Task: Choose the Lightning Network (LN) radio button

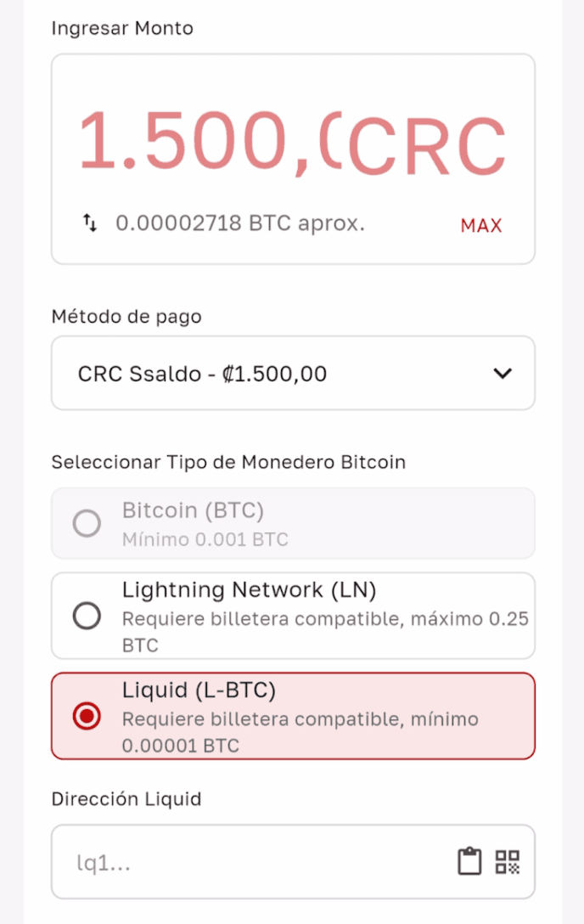Action: 87,616
